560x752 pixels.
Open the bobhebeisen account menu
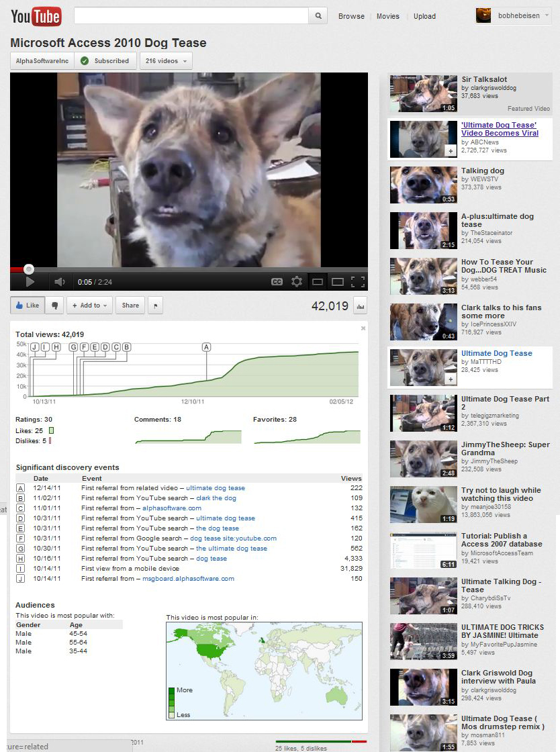click(x=514, y=16)
